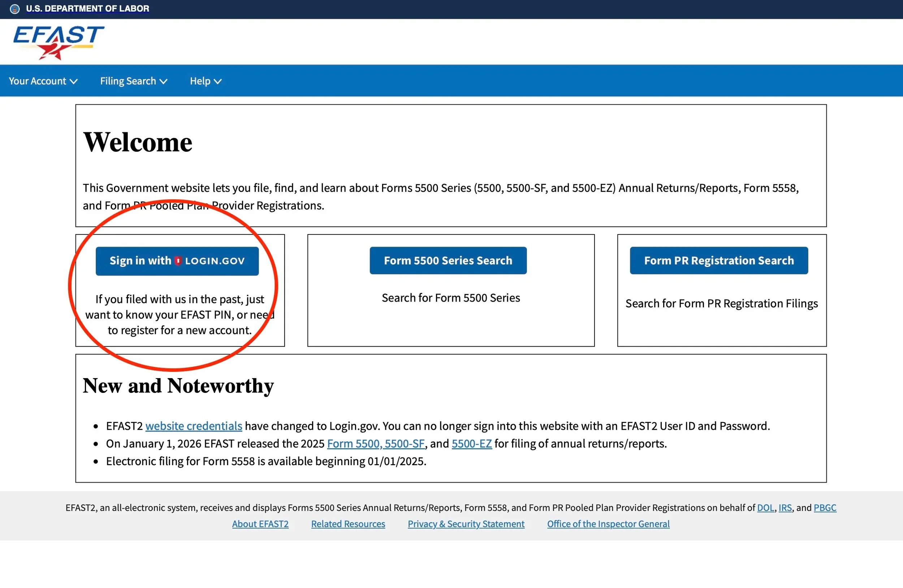Viewport: 903px width, 588px height.
Task: Open the PBGC footer link
Action: pyautogui.click(x=825, y=507)
